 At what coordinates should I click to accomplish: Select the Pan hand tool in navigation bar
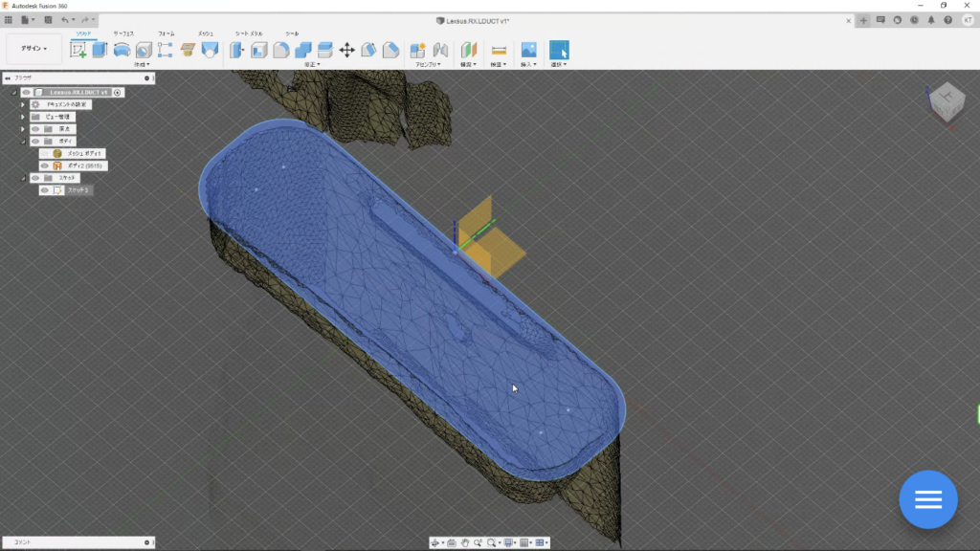(x=465, y=543)
